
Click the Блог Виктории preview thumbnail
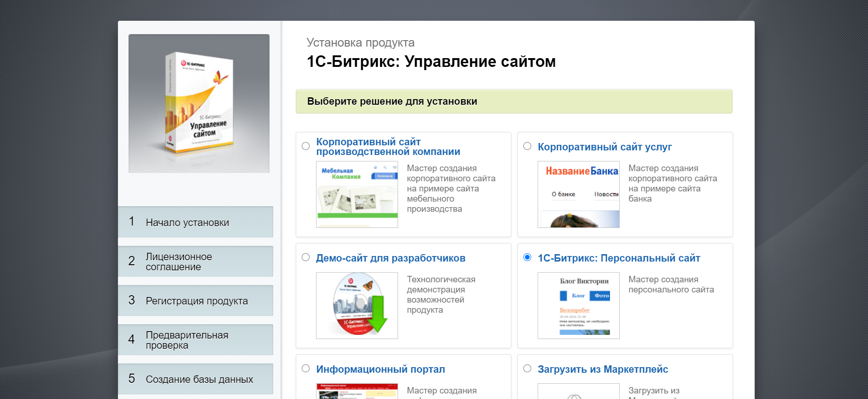(579, 305)
